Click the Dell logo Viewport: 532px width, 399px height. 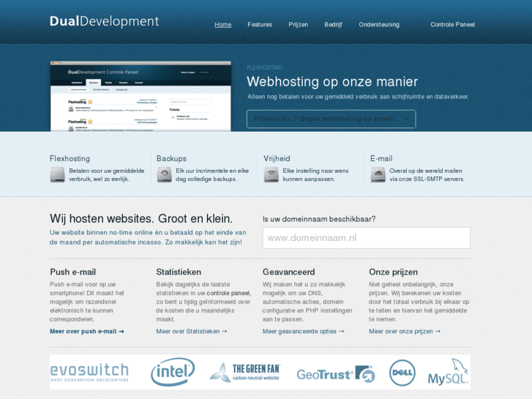[402, 373]
